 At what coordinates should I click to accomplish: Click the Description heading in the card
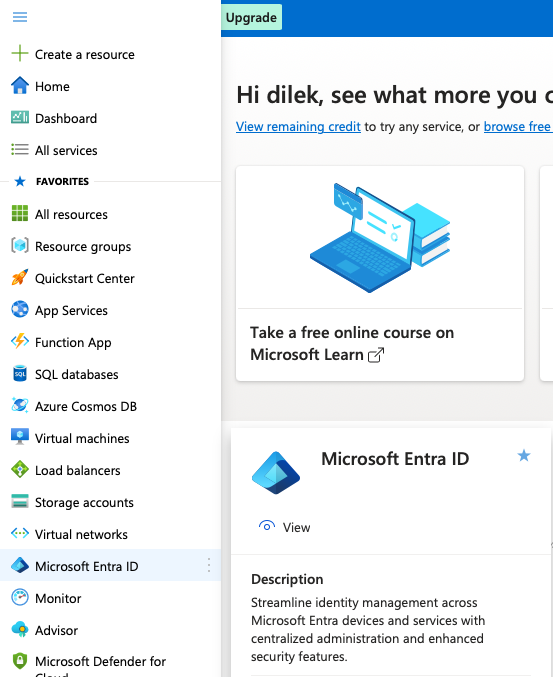tap(287, 579)
